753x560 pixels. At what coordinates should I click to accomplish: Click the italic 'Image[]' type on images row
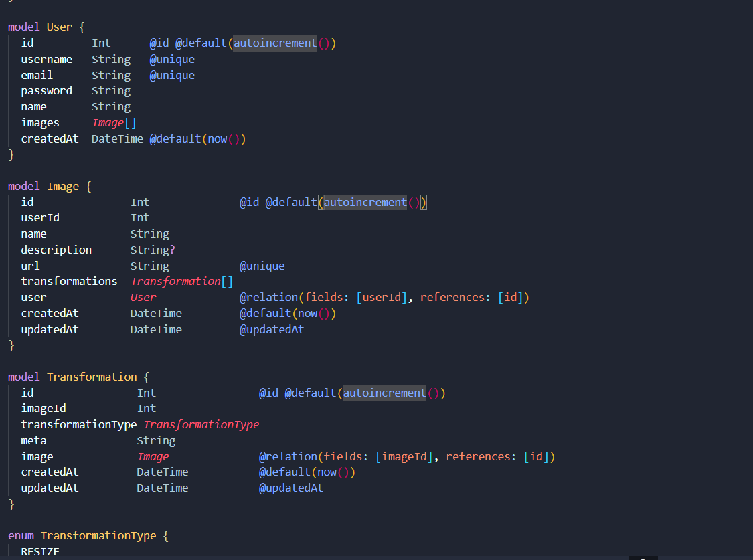[114, 123]
